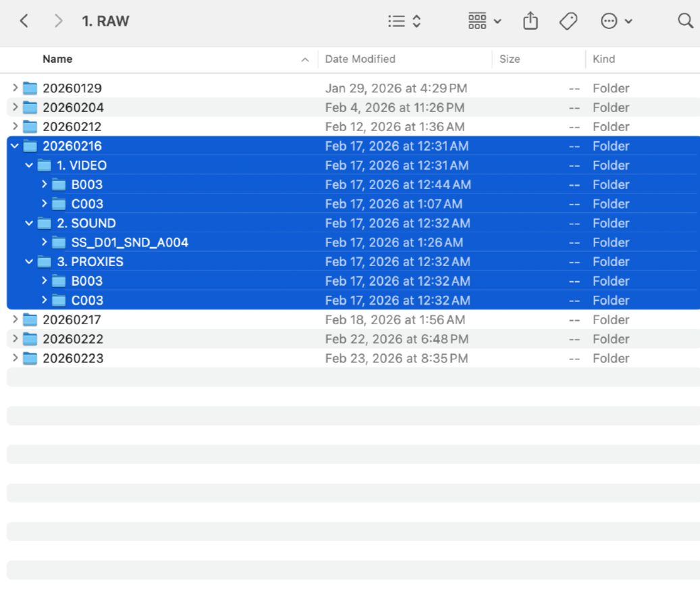The image size is (700, 589).
Task: Click the 20260212 folder icon
Action: [x=30, y=126]
